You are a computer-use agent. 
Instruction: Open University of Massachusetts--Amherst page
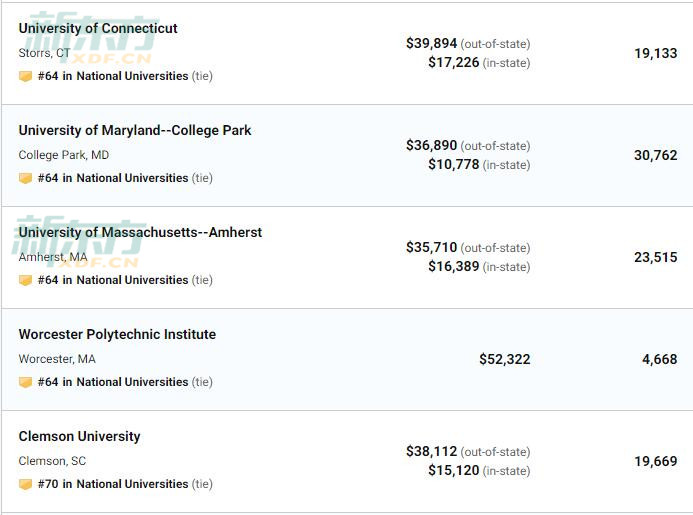[140, 233]
